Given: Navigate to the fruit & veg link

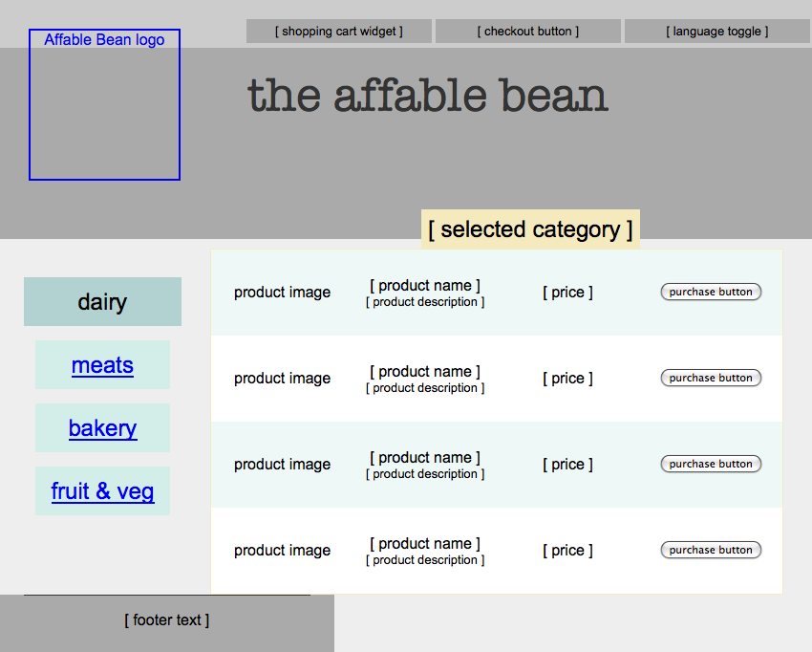Looking at the screenshot, I should click(x=102, y=491).
